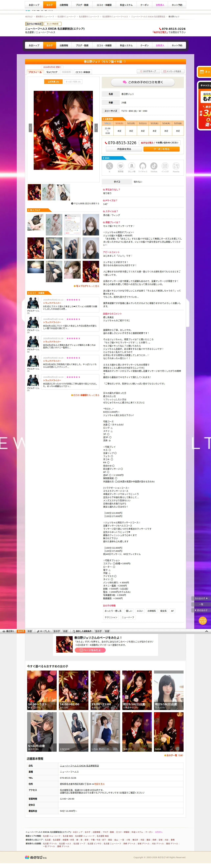Select the おっぱい写真 (0) photo toggle
211x868 pixels.
73,82
